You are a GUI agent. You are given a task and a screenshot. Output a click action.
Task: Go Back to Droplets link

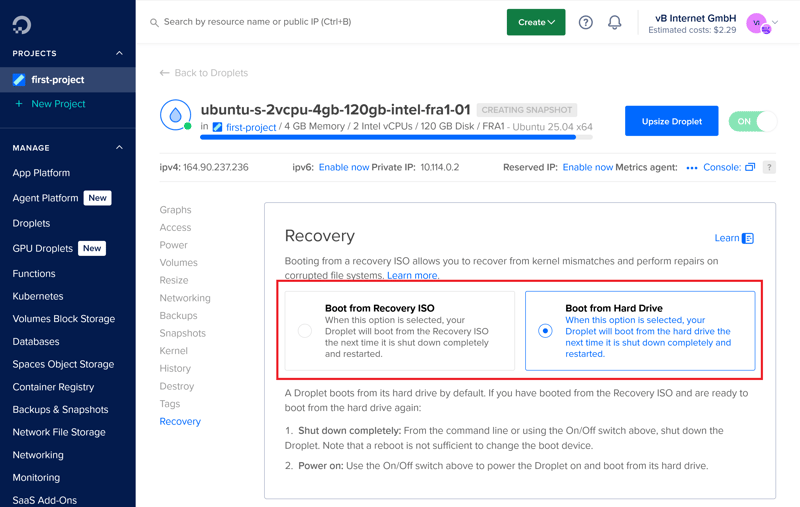click(x=204, y=73)
